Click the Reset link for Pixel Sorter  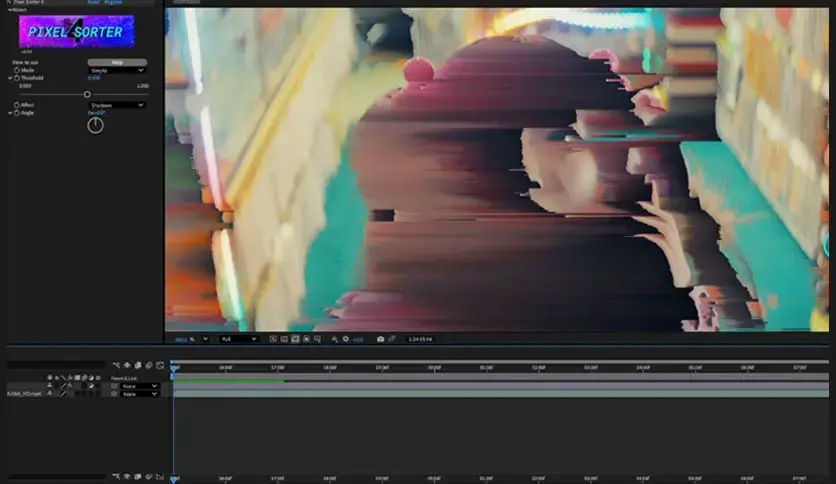click(93, 2)
